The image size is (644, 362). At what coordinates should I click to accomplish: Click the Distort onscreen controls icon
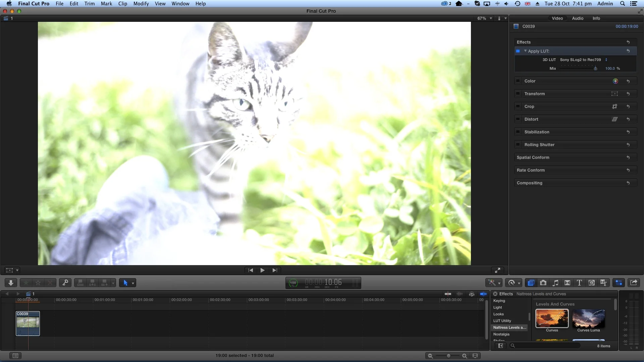pyautogui.click(x=614, y=119)
